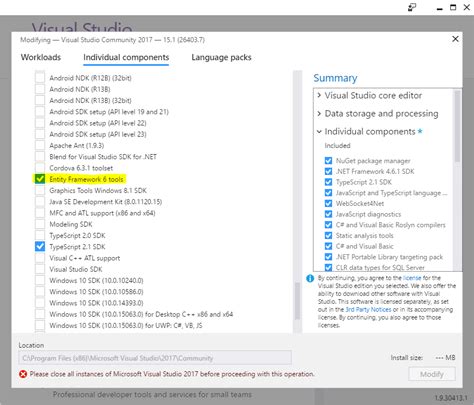The image size is (474, 405).
Task: Check Windows 10 SDK for UWP option
Action: (x=40, y=325)
